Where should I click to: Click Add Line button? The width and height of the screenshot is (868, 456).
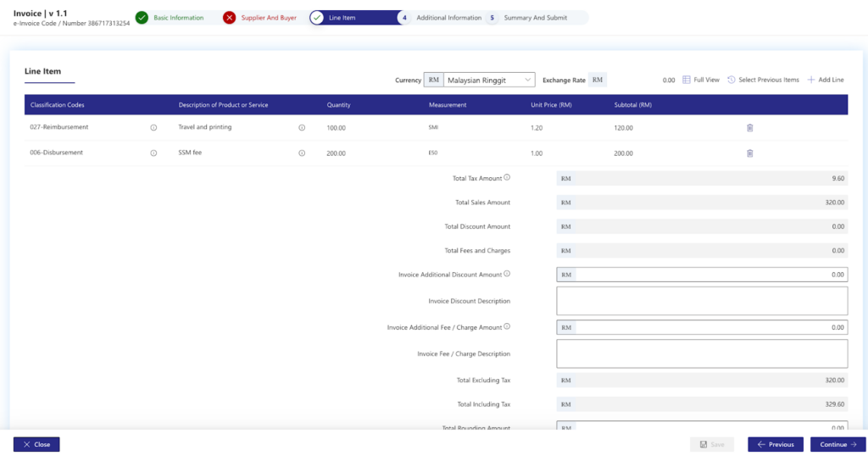pos(825,80)
